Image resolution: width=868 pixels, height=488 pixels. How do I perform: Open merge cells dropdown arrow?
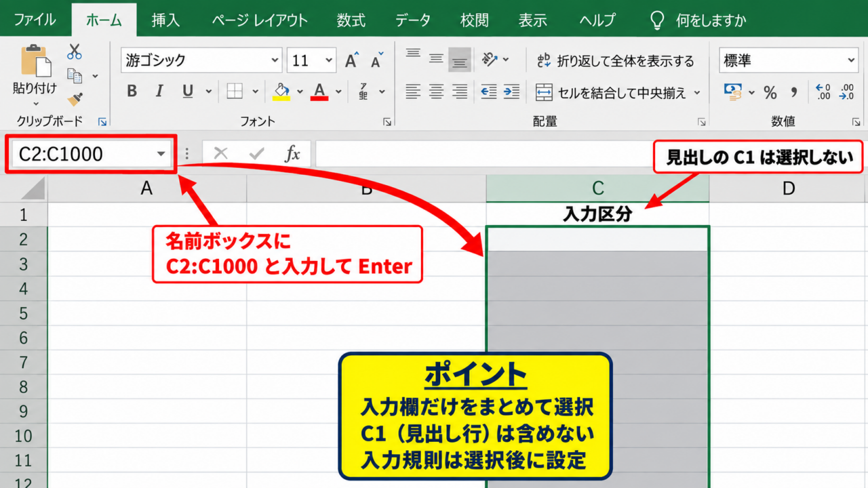click(697, 92)
